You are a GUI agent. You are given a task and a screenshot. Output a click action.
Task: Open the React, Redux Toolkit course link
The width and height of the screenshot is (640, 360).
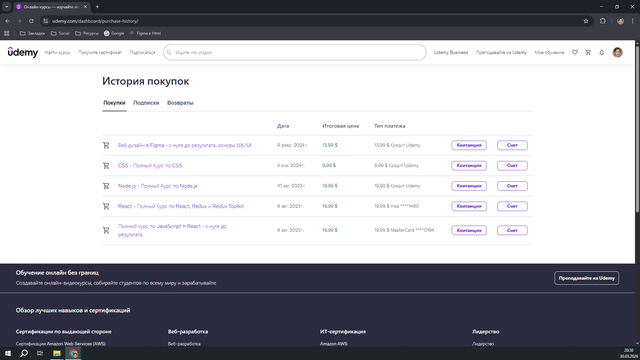181,206
